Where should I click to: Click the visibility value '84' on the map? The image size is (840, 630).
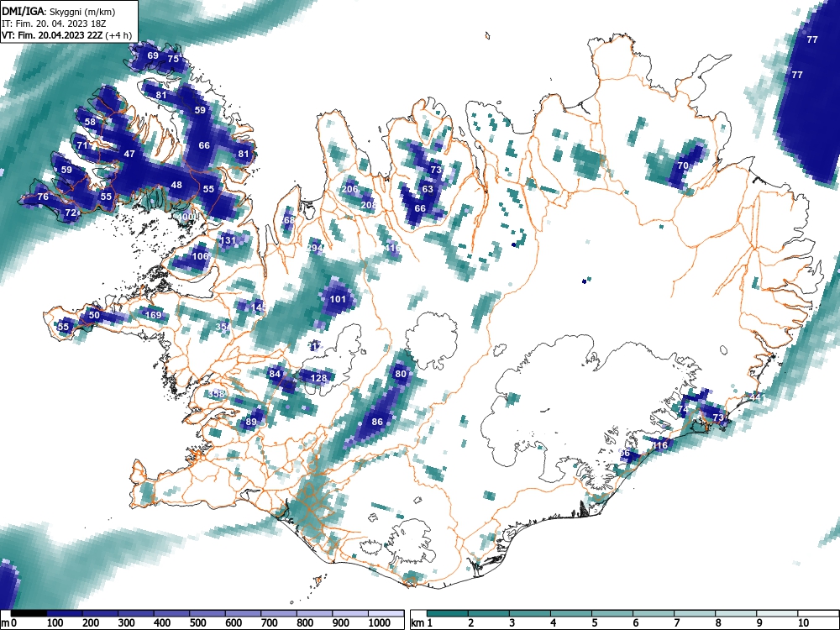[275, 374]
